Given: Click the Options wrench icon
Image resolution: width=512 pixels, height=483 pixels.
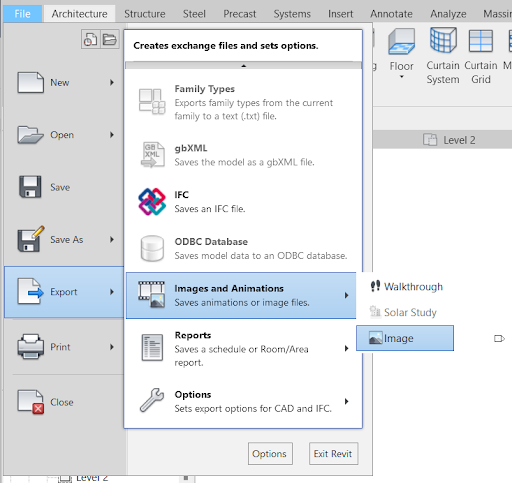Looking at the screenshot, I should click(x=152, y=400).
